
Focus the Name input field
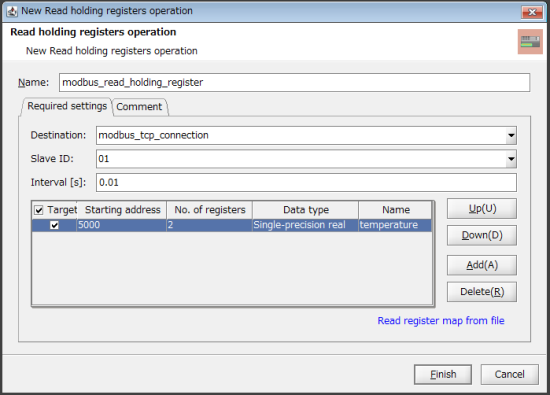pyautogui.click(x=294, y=83)
